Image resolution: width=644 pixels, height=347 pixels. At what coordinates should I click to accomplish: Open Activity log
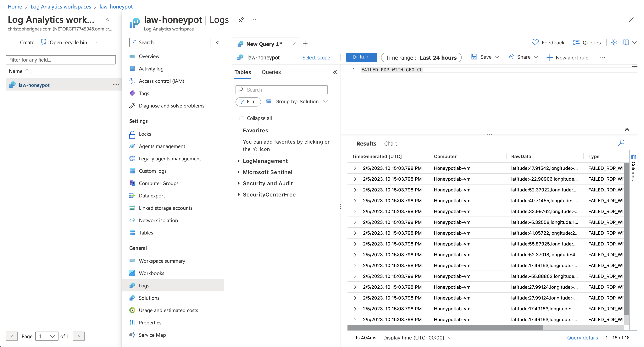[x=151, y=69]
